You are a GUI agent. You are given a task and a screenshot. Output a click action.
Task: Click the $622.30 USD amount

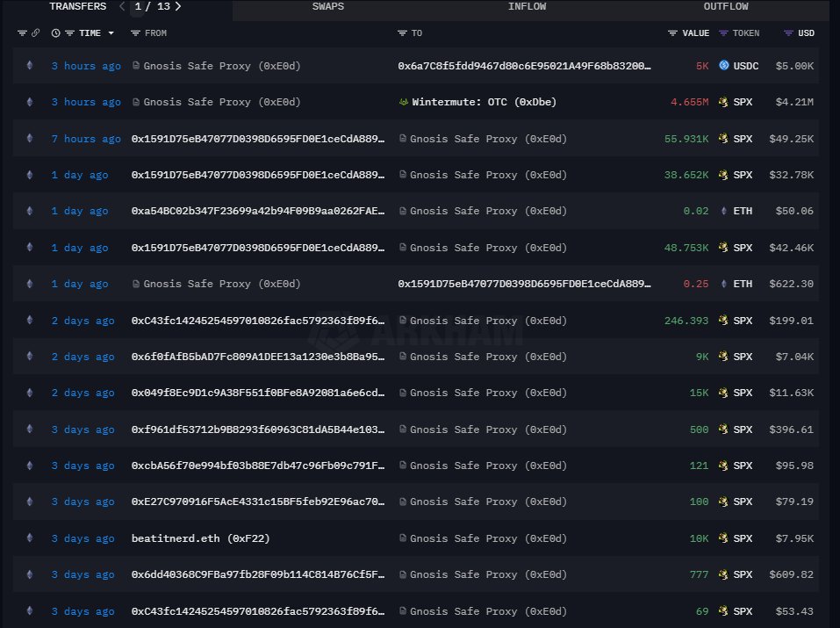click(791, 284)
